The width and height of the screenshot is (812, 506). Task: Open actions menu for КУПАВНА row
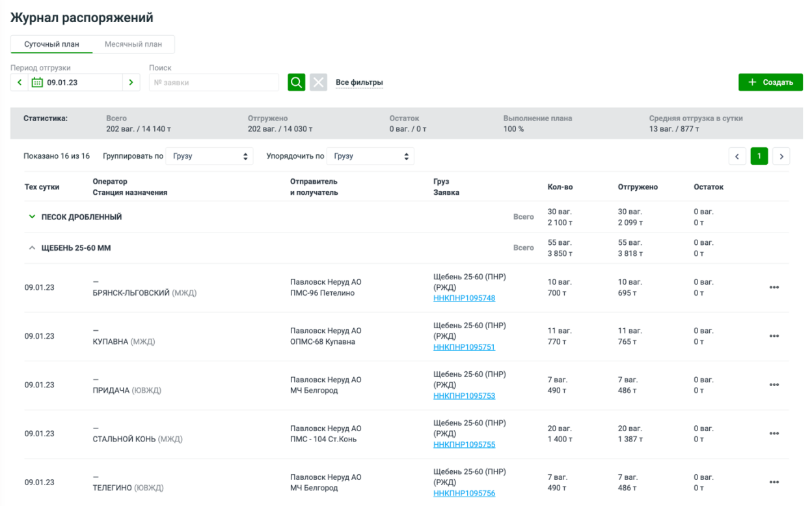(x=774, y=336)
